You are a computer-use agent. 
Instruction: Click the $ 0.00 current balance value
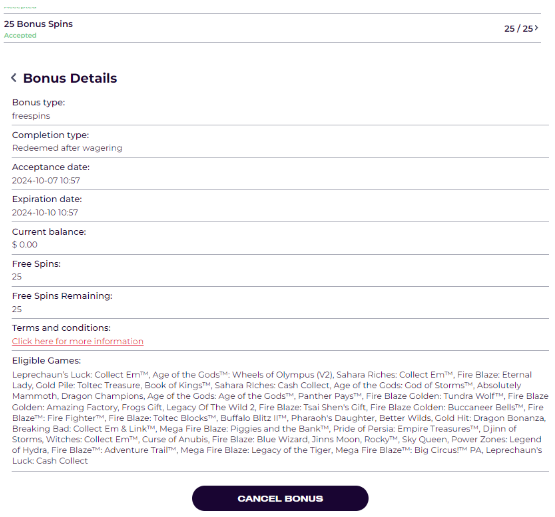coord(25,245)
